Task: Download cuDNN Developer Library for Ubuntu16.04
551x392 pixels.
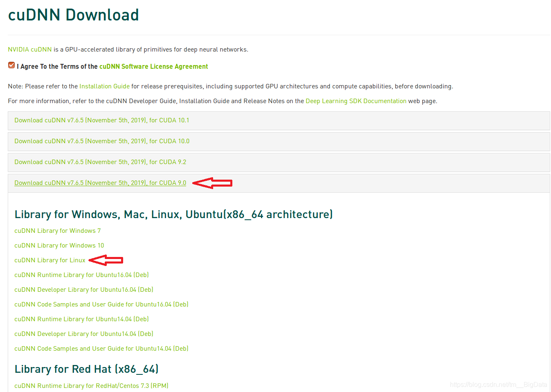Action: (84, 290)
